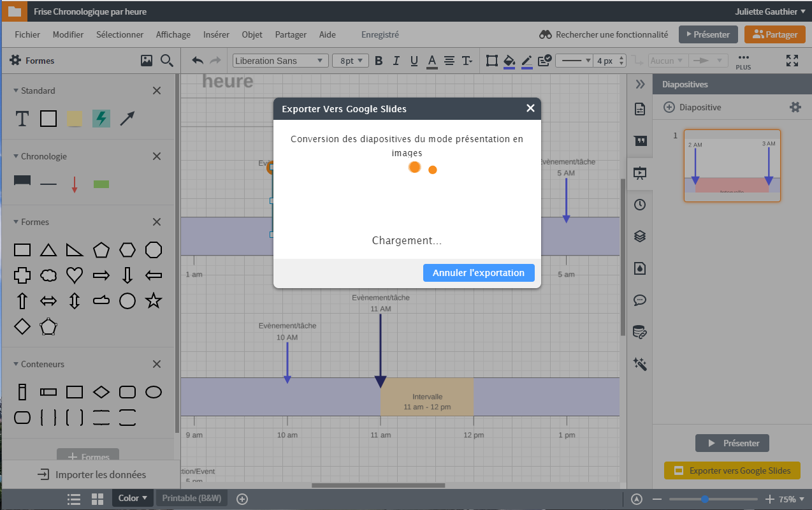The width and height of the screenshot is (812, 510).
Task: Open the layers panel icon
Action: [x=640, y=236]
